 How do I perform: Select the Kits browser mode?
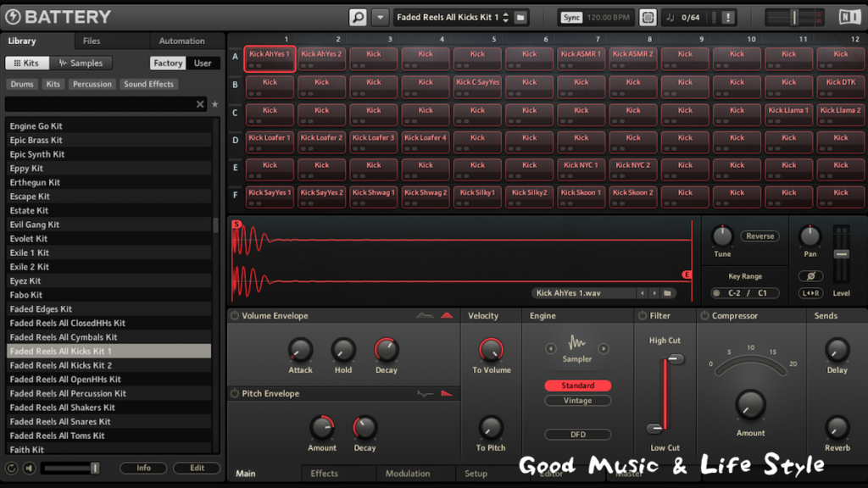(x=26, y=63)
